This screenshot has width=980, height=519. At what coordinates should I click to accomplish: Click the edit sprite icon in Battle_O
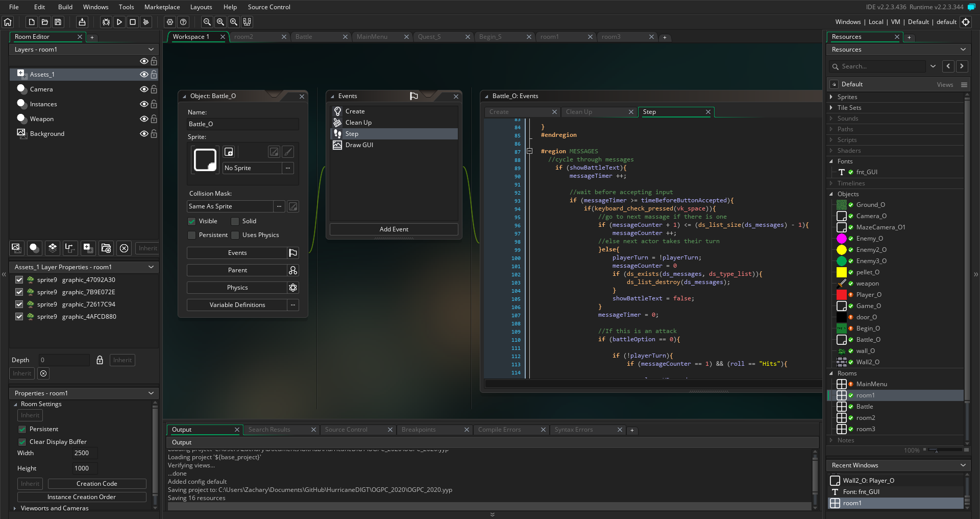[x=274, y=152]
